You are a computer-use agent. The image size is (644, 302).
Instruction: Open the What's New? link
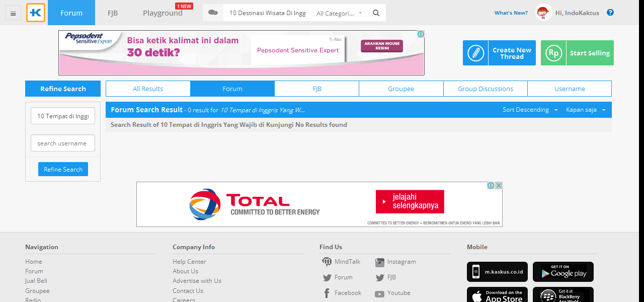(x=511, y=13)
